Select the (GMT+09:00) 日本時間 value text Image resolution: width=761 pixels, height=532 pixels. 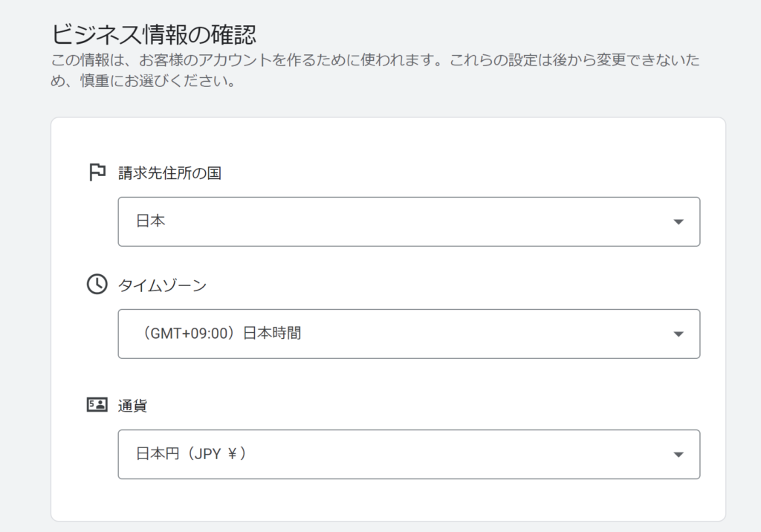tap(219, 334)
